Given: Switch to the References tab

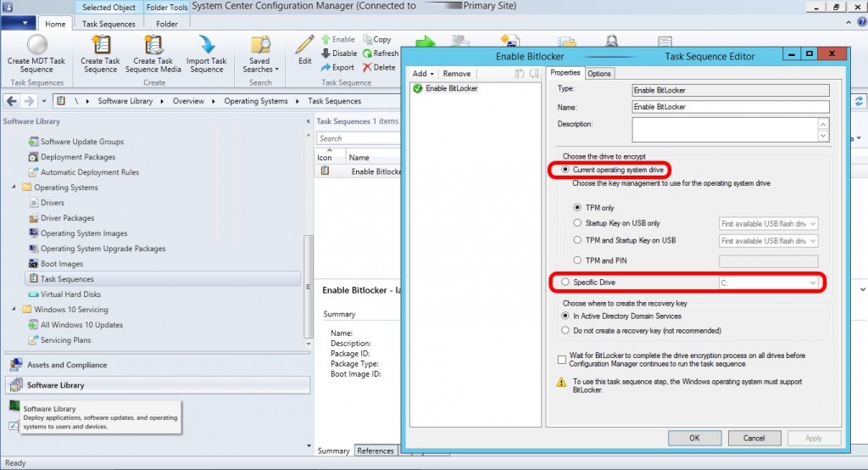Looking at the screenshot, I should [376, 450].
